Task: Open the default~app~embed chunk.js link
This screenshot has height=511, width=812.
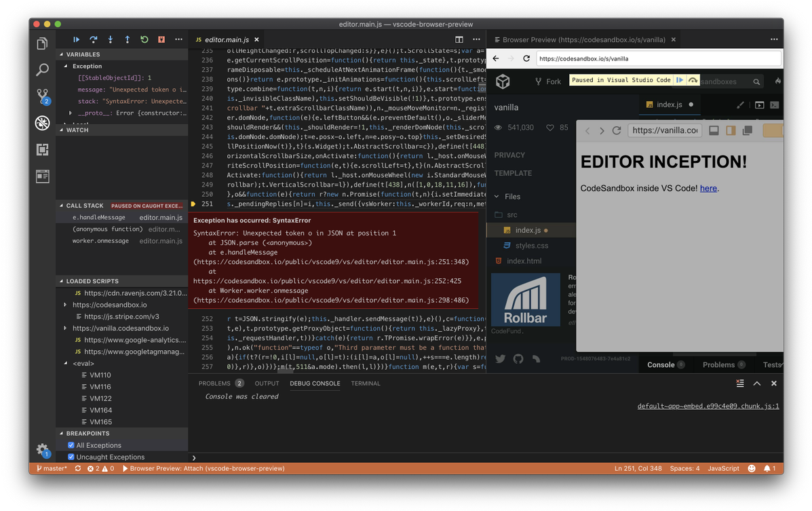Action: click(708, 406)
